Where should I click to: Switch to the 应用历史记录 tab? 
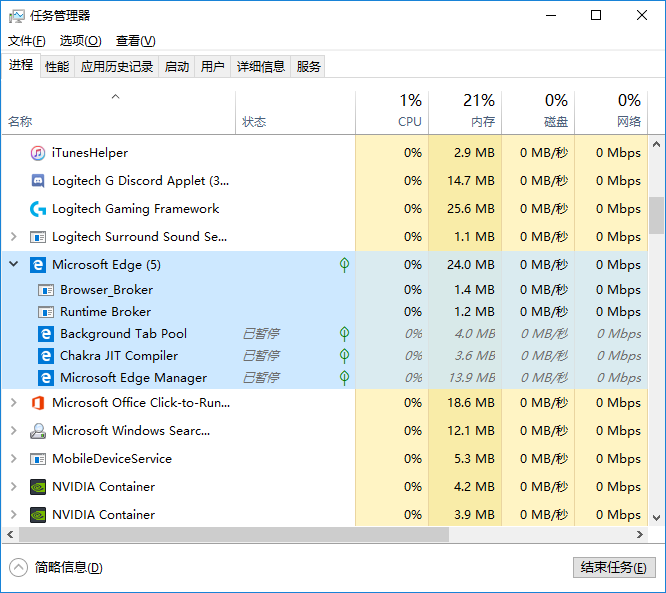(x=117, y=67)
